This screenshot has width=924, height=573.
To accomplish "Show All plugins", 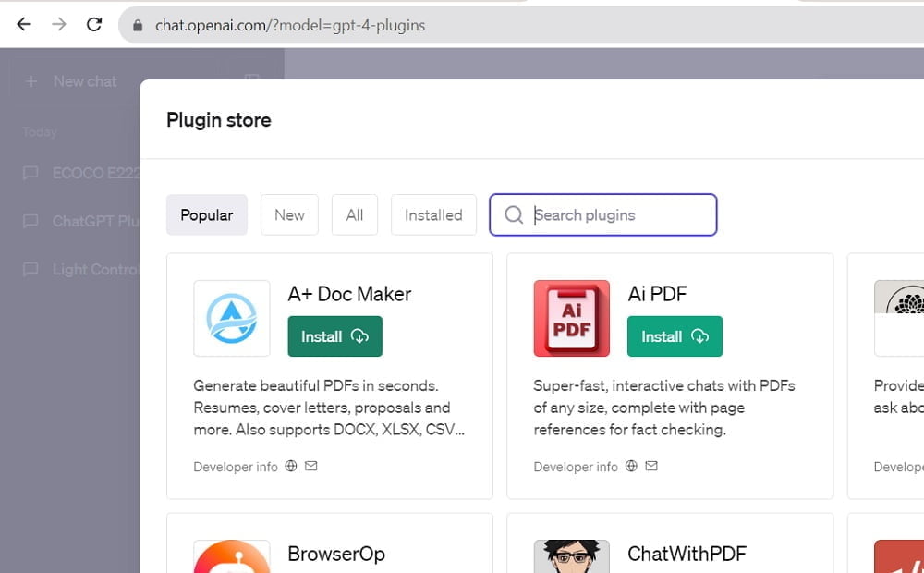I will [x=355, y=214].
